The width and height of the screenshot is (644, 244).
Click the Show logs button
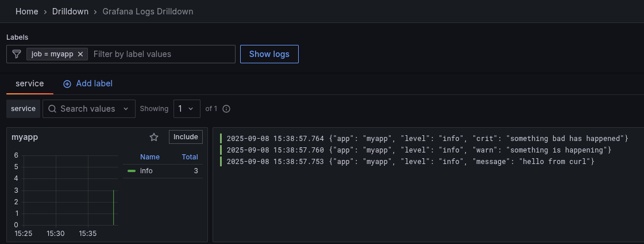269,54
